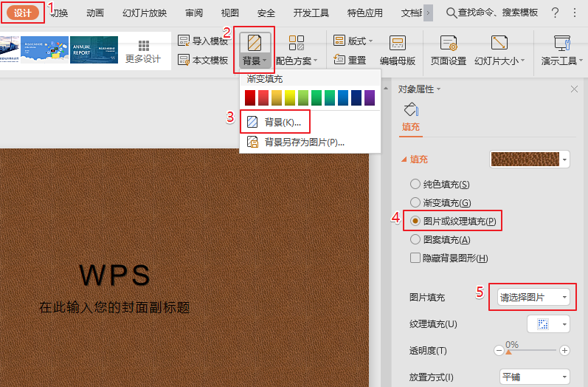
Task: Expand the 背景 dropdown arrow
Action: click(x=265, y=61)
